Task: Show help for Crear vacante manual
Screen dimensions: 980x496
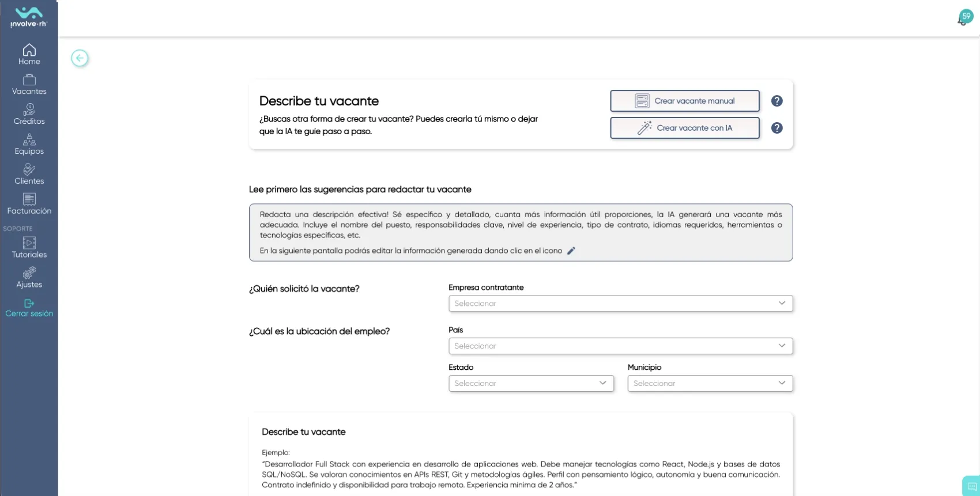Action: pos(777,101)
